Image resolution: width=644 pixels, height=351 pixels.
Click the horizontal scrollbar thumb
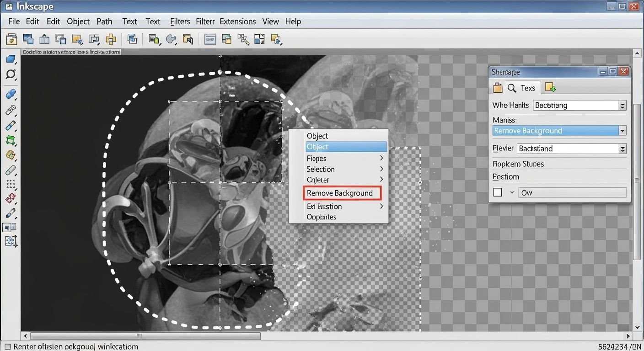tap(145, 336)
